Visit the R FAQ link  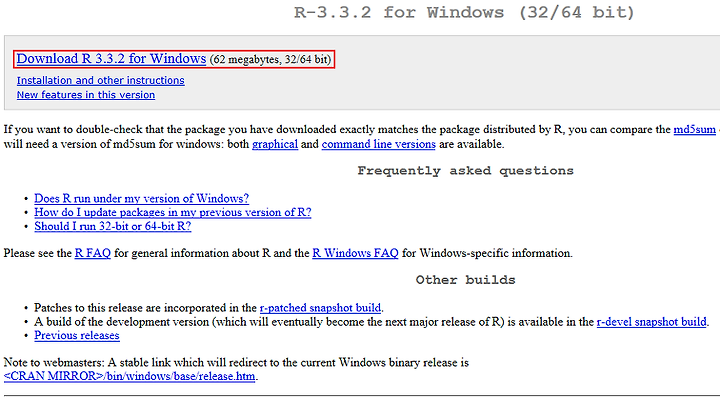click(92, 253)
